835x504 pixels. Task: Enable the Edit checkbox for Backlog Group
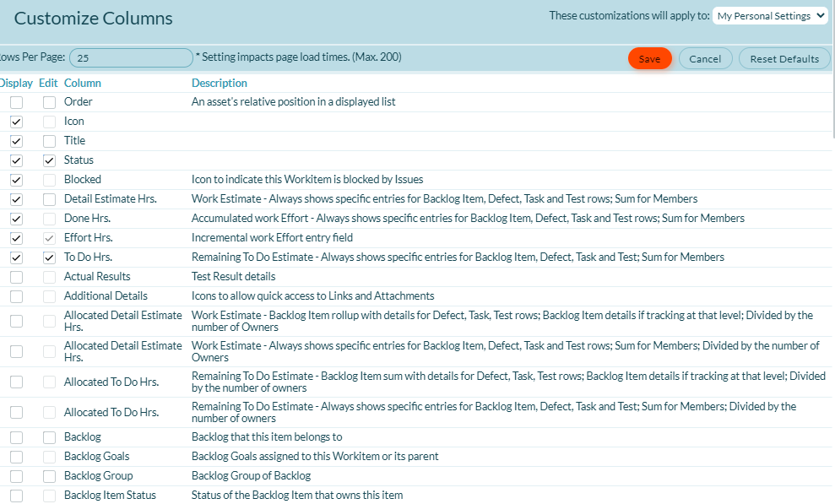coord(49,476)
